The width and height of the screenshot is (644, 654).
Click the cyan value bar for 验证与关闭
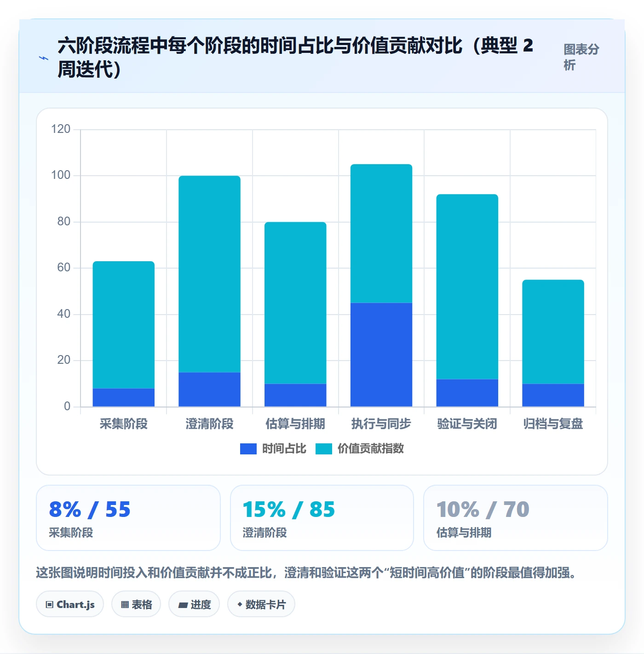coord(467,287)
